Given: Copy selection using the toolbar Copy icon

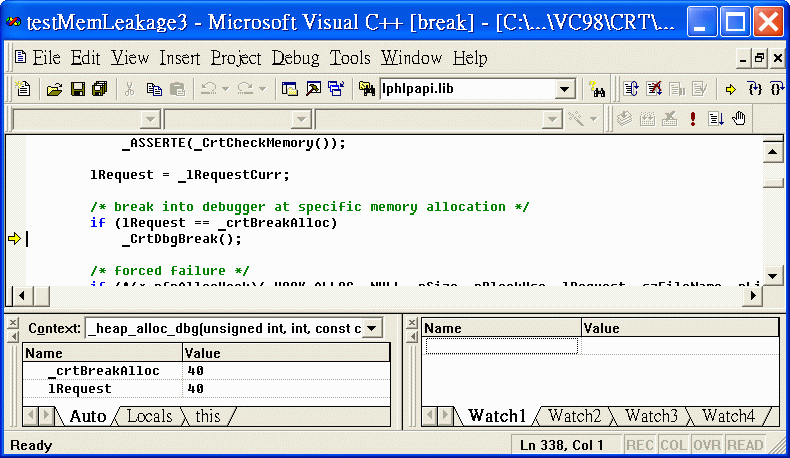Looking at the screenshot, I should 154,90.
